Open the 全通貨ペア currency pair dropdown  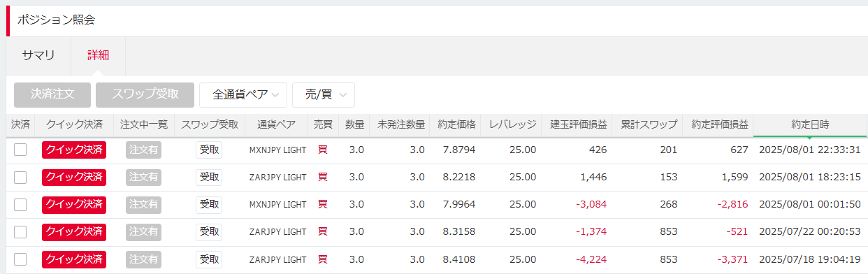coord(243,95)
